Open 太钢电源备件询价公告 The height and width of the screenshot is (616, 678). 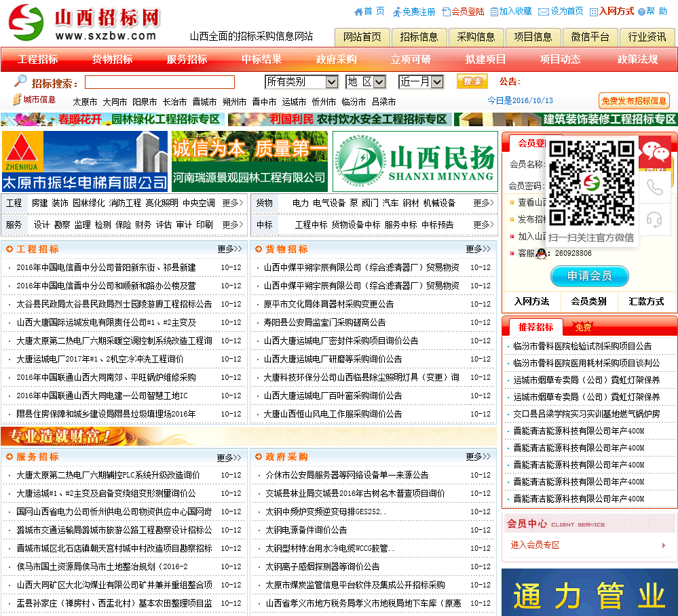pyautogui.click(x=306, y=530)
